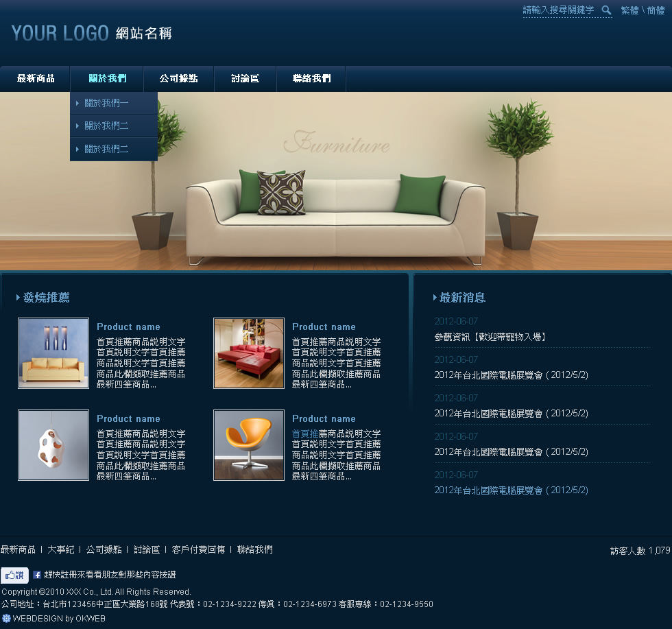Viewport: 672px width, 629px height.
Task: Click the Facebook Like thumbs-up button
Action: 14,575
